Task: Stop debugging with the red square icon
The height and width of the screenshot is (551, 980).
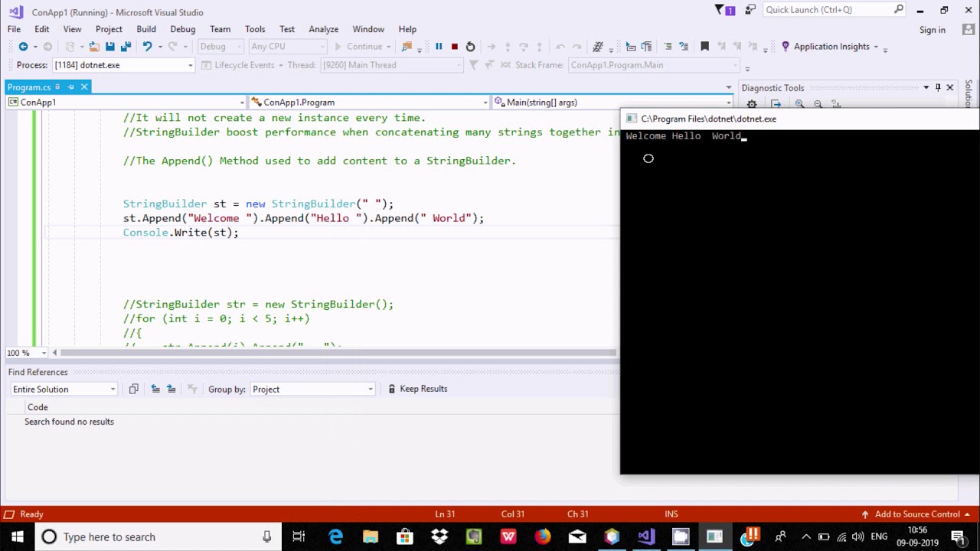Action: point(454,47)
